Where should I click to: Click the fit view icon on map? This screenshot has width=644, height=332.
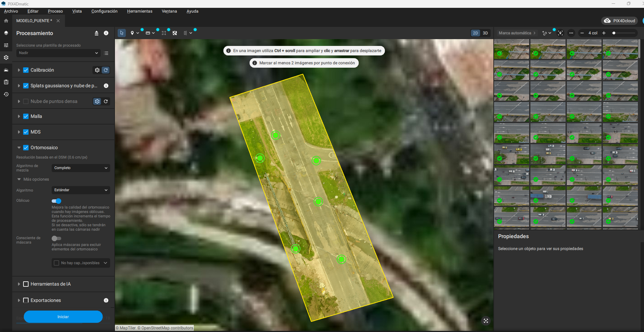(486, 321)
